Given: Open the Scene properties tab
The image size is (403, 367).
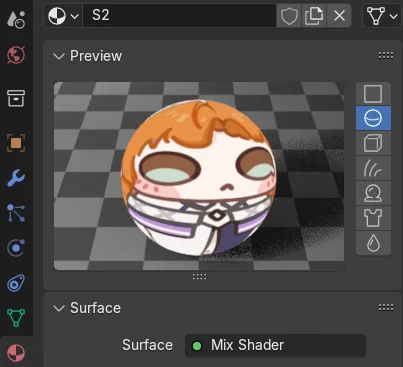Looking at the screenshot, I should click(16, 19).
